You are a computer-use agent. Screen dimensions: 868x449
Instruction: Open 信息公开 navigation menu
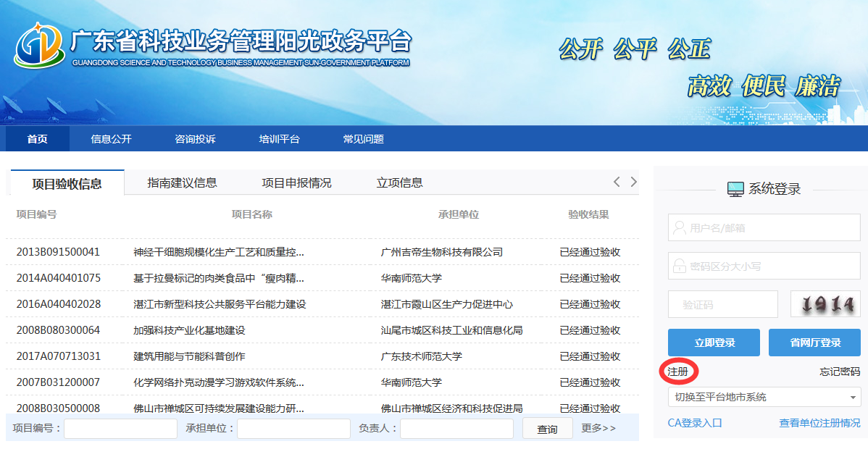tap(112, 139)
